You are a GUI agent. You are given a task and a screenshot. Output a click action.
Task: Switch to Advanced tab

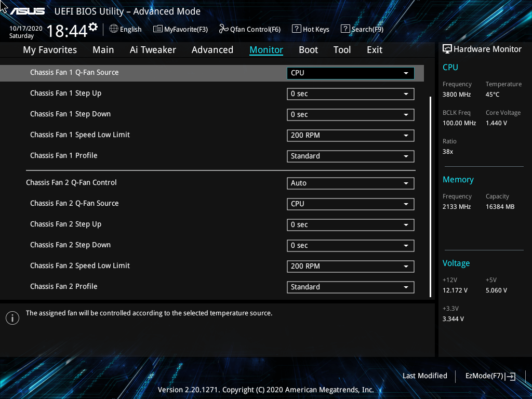click(x=212, y=50)
